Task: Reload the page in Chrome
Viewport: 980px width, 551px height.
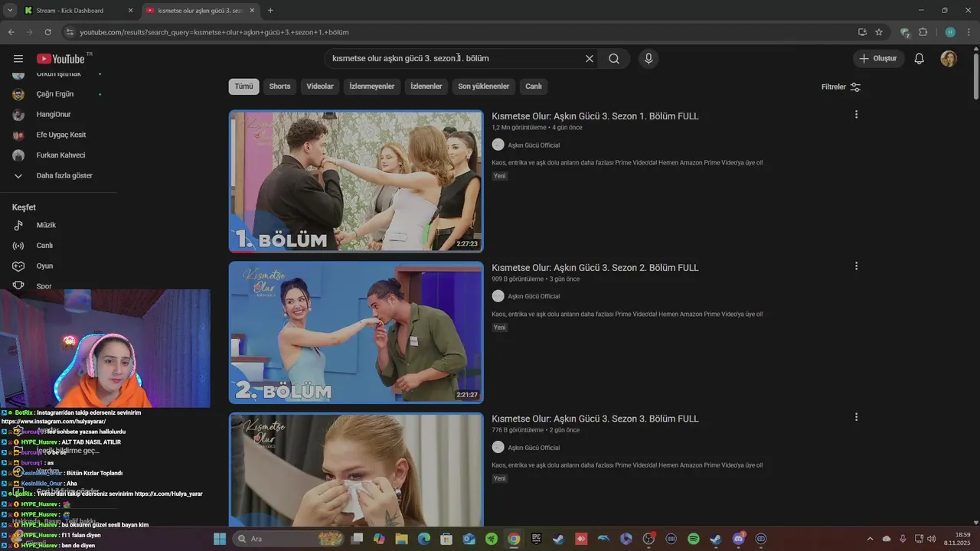Action: pos(47,32)
